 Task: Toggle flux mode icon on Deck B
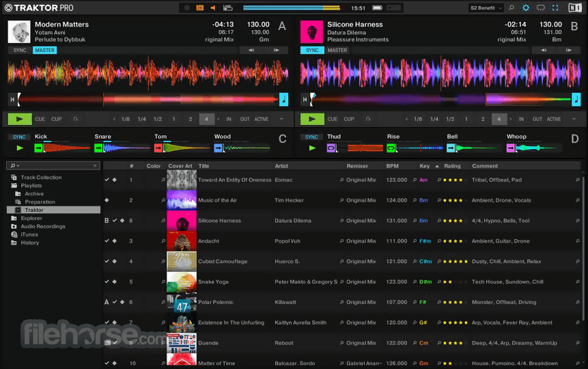point(368,119)
